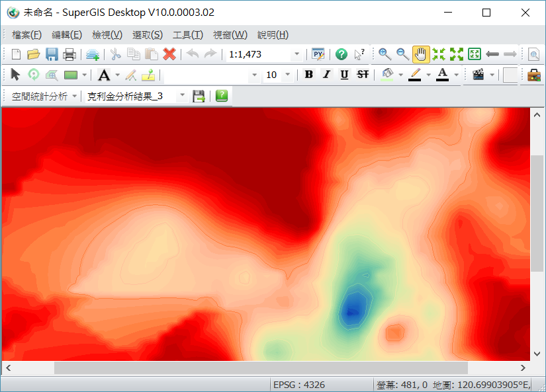Click the red X delete icon
Image resolution: width=546 pixels, height=392 pixels.
point(169,54)
